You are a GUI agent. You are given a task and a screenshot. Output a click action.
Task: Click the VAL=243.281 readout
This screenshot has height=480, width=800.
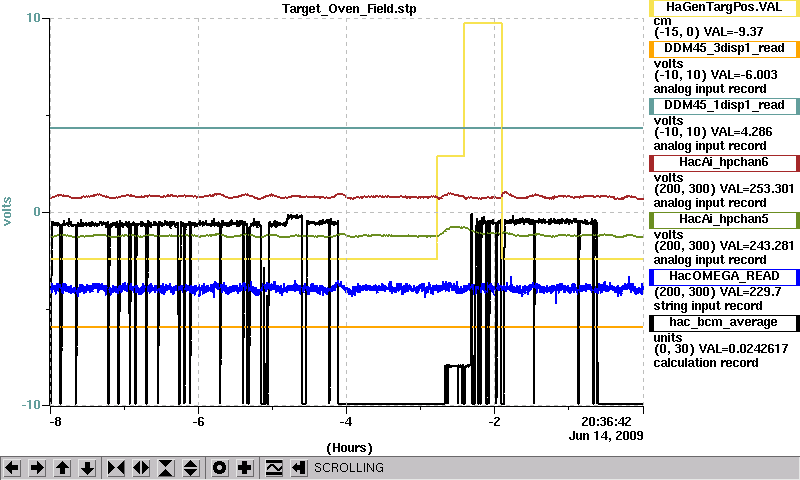pyautogui.click(x=757, y=246)
